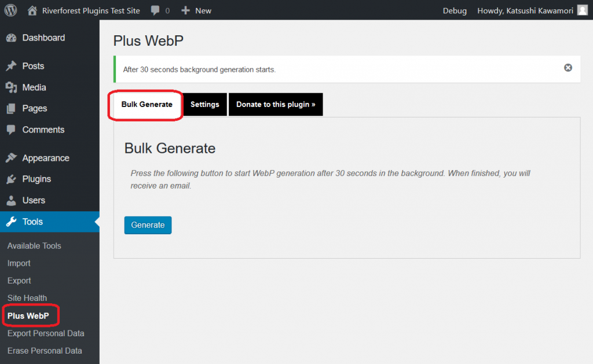Click the Media library icon

click(x=11, y=87)
